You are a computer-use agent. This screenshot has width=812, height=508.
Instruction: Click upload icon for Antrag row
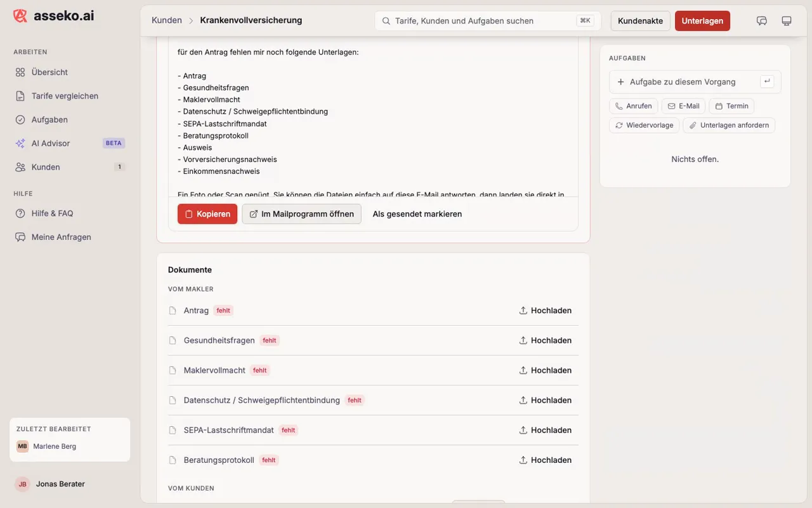pyautogui.click(x=523, y=311)
